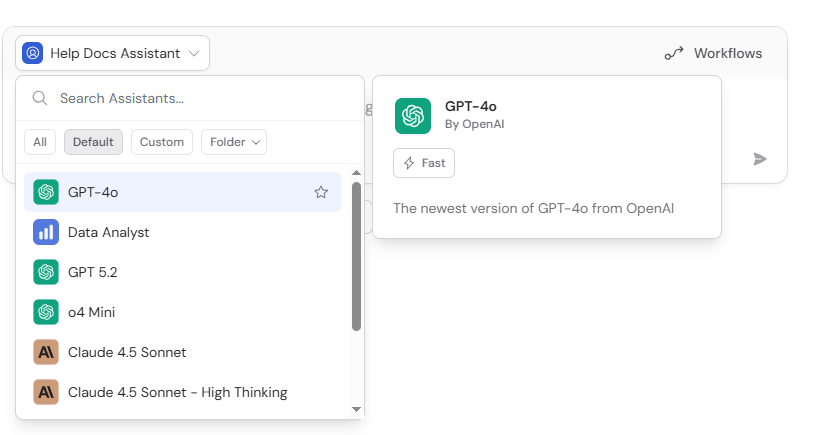
Task: Expand the Folder filter dropdown
Action: click(x=234, y=142)
